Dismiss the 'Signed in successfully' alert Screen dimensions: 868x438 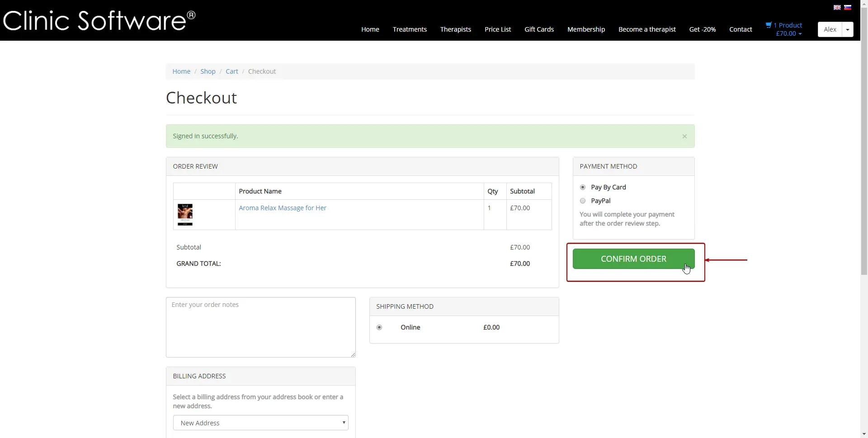click(x=684, y=137)
